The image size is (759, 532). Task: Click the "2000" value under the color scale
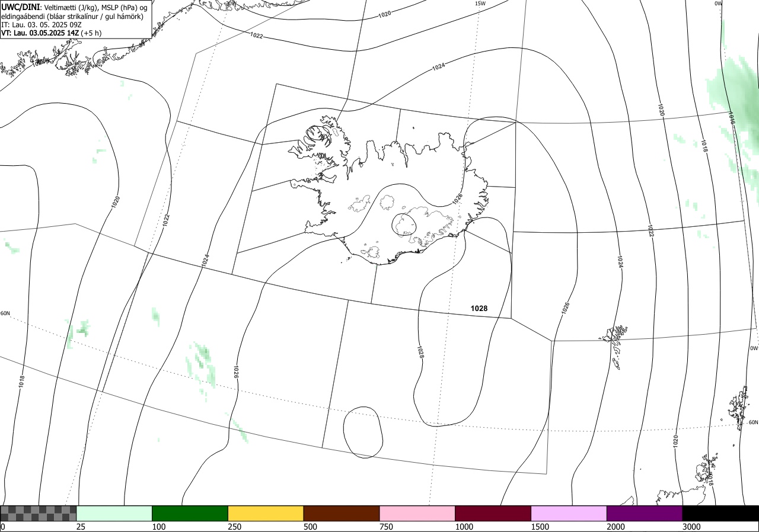click(x=616, y=527)
